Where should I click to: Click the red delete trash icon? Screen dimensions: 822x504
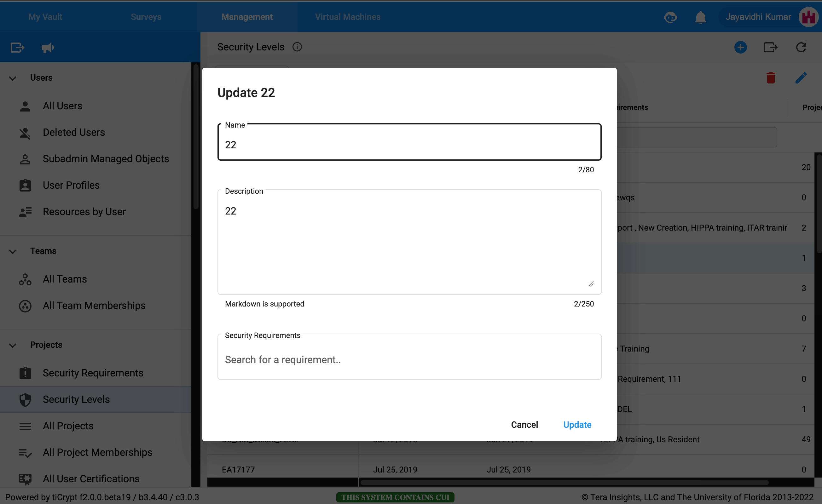(771, 78)
